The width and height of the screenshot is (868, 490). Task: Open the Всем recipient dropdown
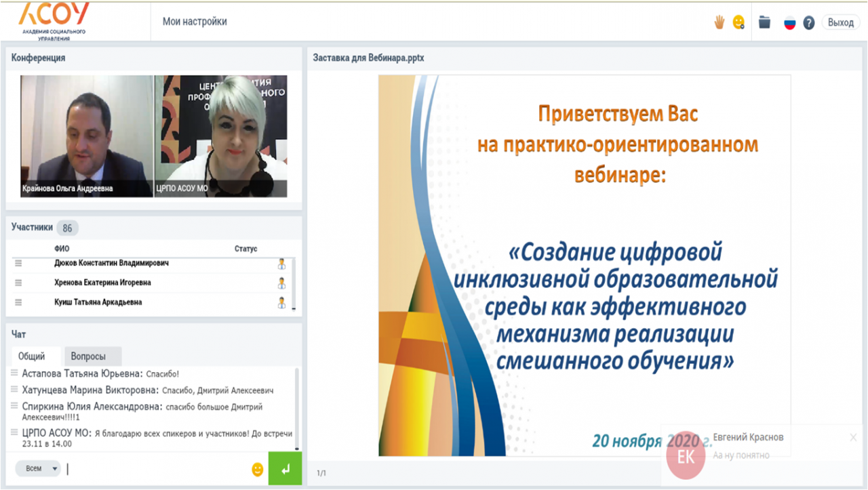38,468
